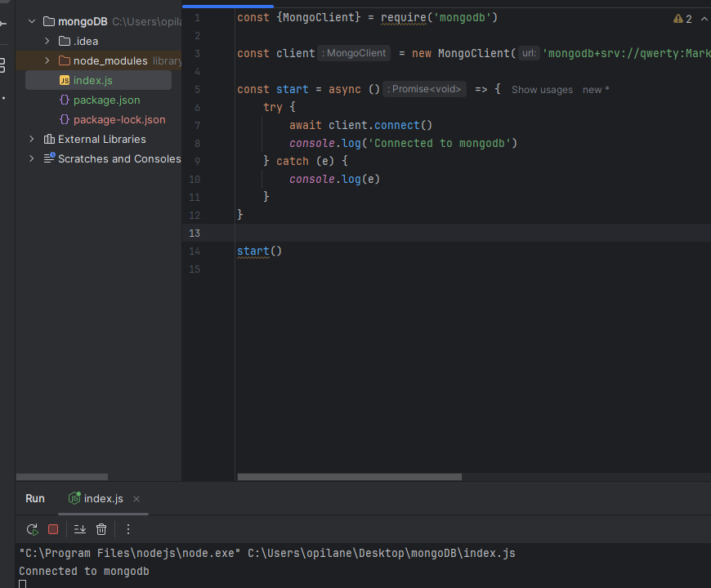Clear console output with trash icon
The image size is (711, 588).
click(101, 529)
